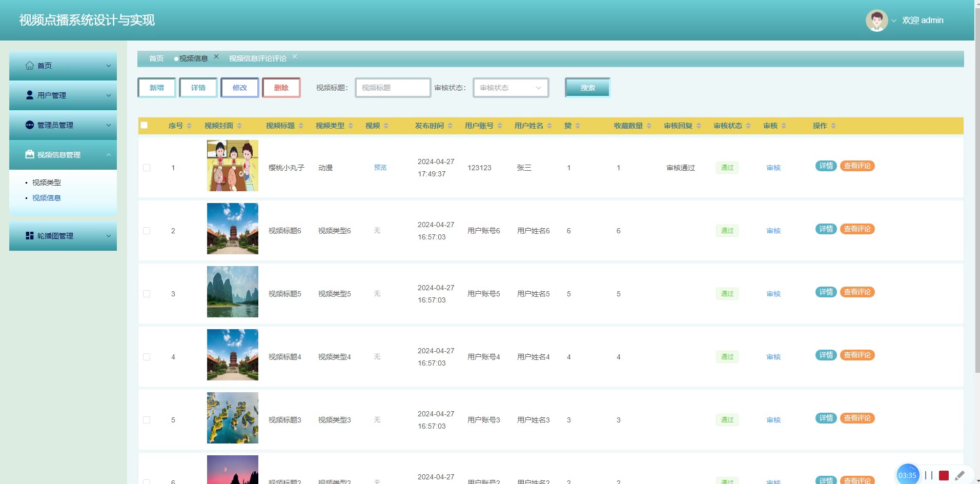The height and width of the screenshot is (484, 980).
Task: Sort by 发布时间 column arrows
Action: (450, 126)
